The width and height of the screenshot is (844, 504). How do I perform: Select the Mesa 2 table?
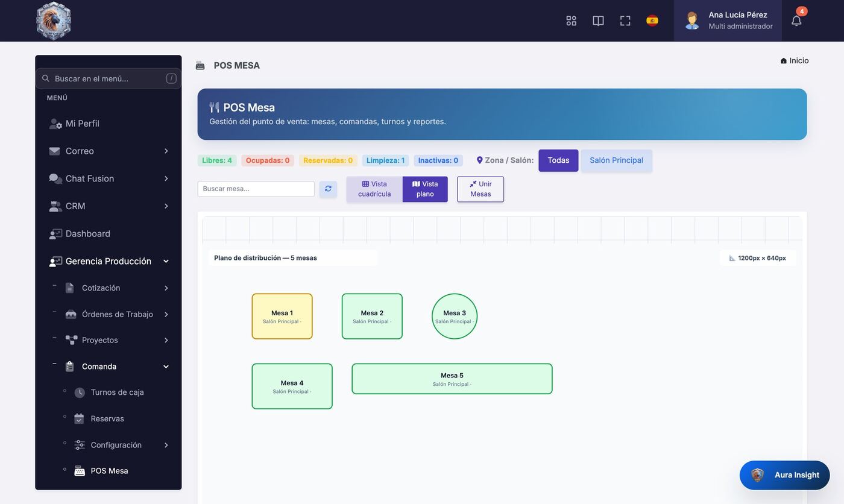coord(372,317)
